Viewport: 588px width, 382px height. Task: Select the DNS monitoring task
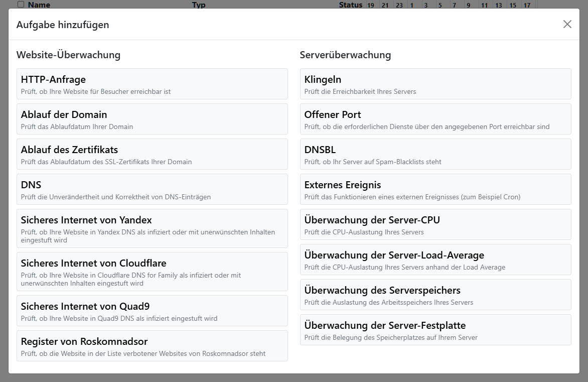tap(152, 189)
